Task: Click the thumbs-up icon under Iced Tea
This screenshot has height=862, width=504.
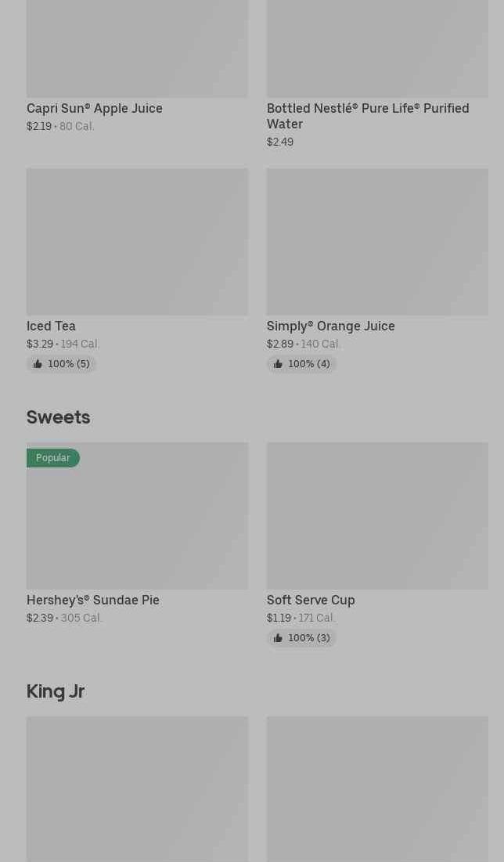Action: [38, 364]
